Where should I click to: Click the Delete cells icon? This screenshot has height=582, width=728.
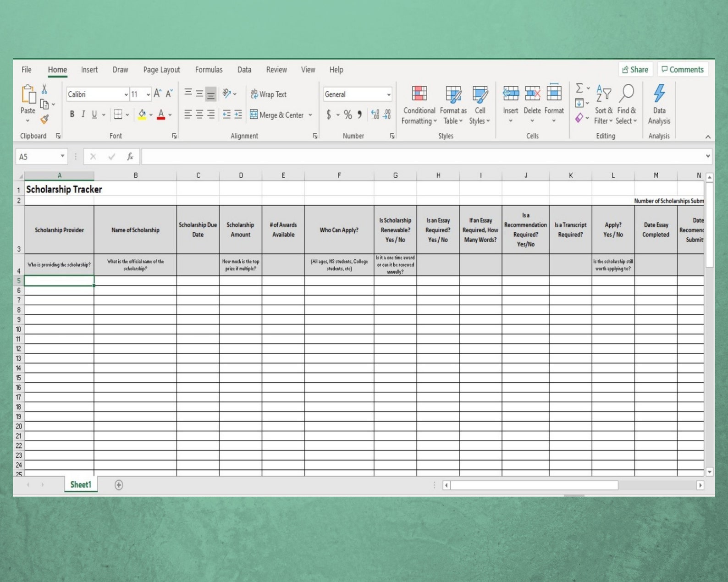click(532, 93)
